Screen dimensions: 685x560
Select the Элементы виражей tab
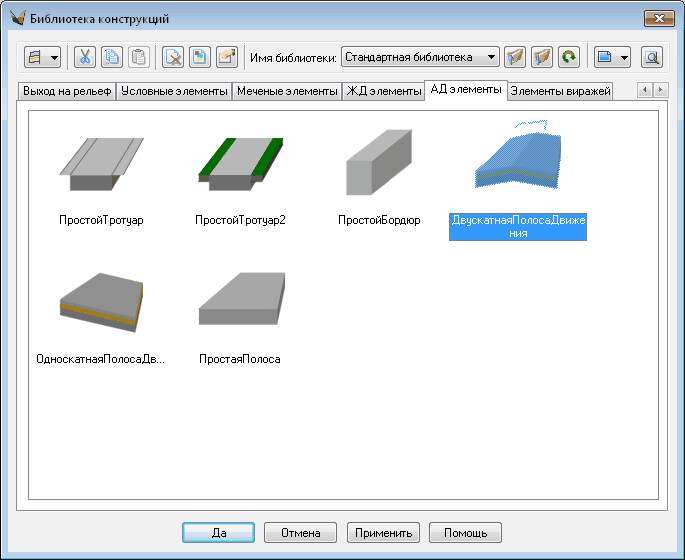coord(559,91)
